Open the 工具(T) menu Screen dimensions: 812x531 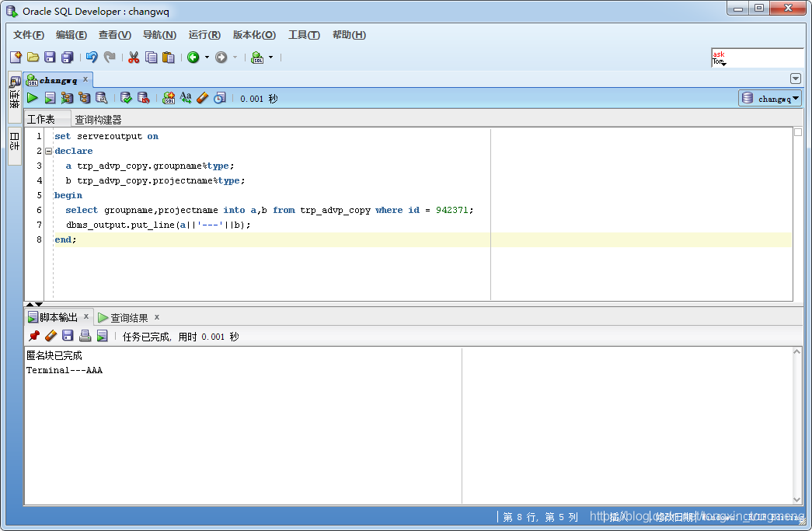[304, 35]
